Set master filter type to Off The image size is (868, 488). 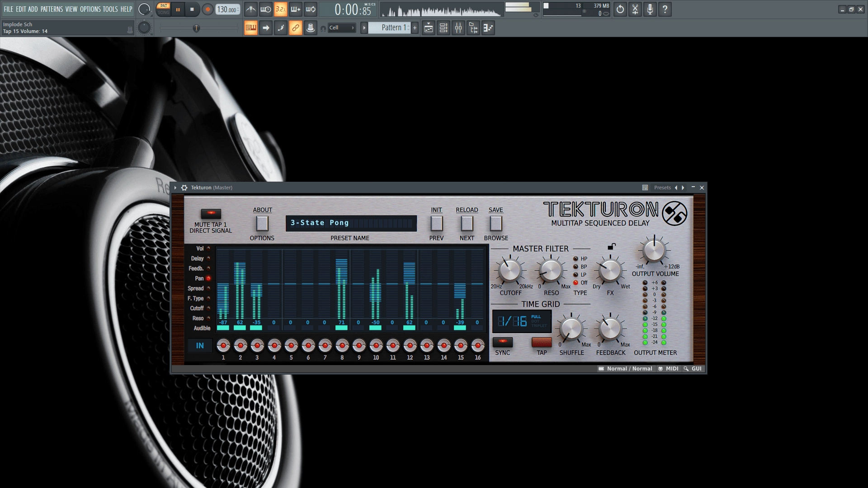tap(576, 283)
